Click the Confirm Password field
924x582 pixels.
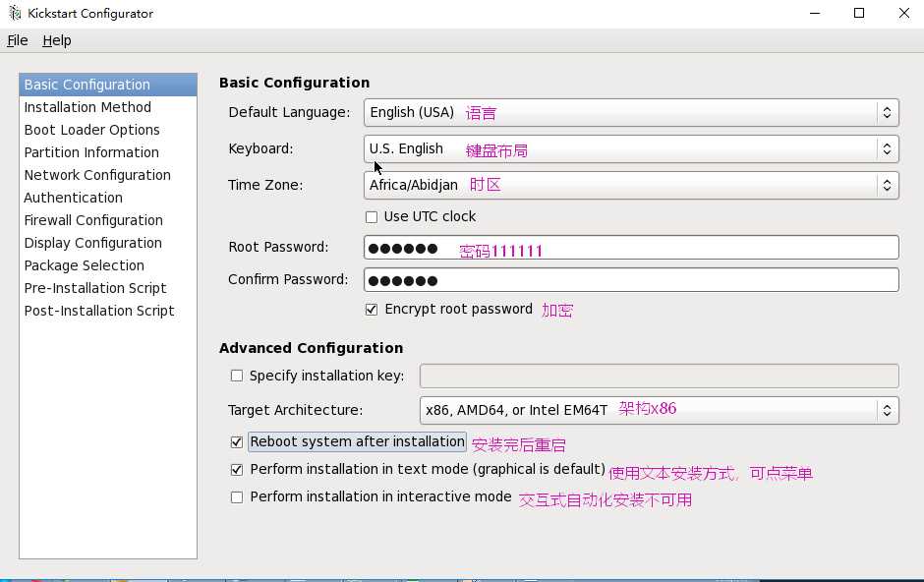pos(631,280)
